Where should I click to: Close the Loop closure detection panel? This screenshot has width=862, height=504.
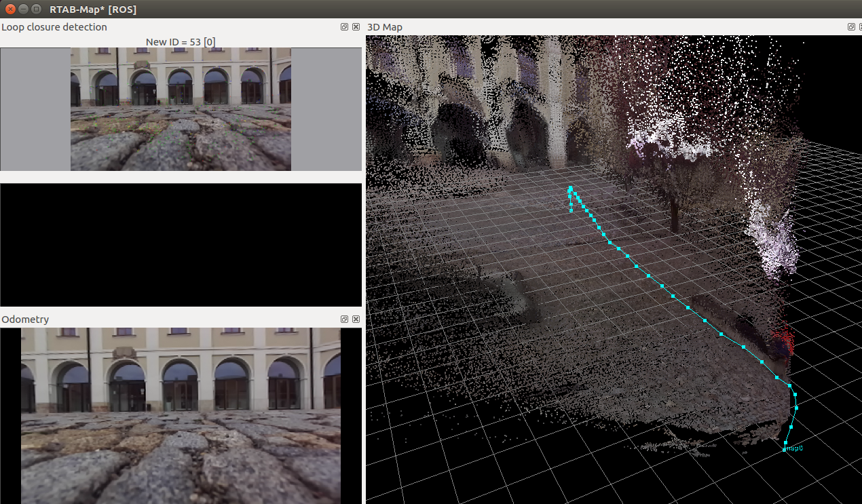[x=356, y=27]
